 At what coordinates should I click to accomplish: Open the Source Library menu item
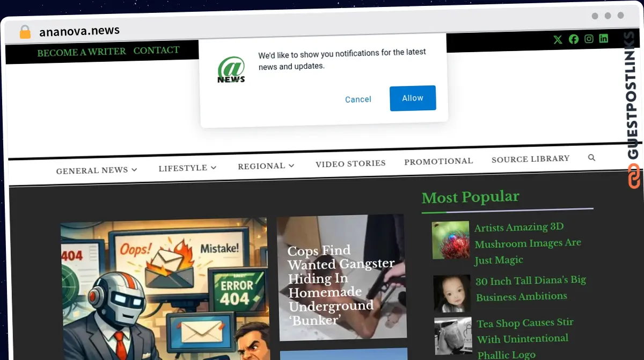coord(530,159)
